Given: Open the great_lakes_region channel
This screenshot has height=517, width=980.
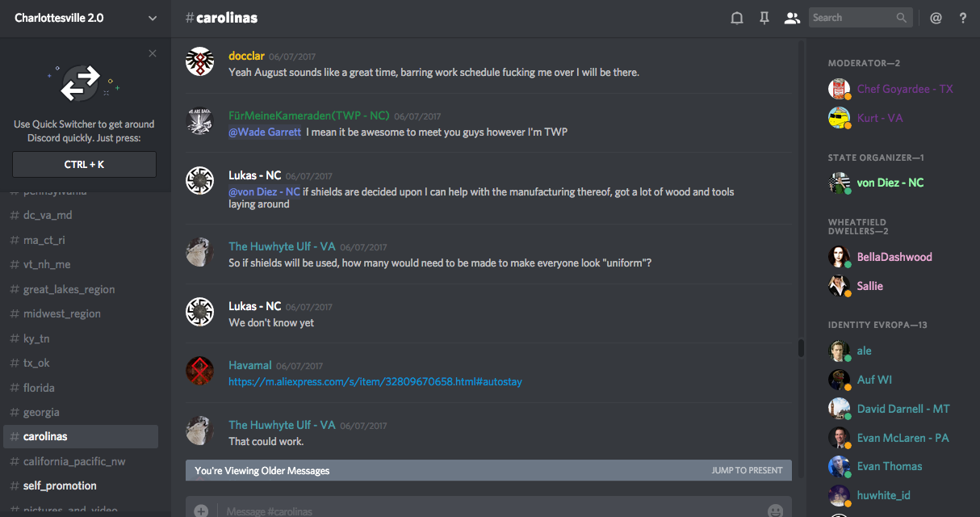Looking at the screenshot, I should tap(69, 289).
